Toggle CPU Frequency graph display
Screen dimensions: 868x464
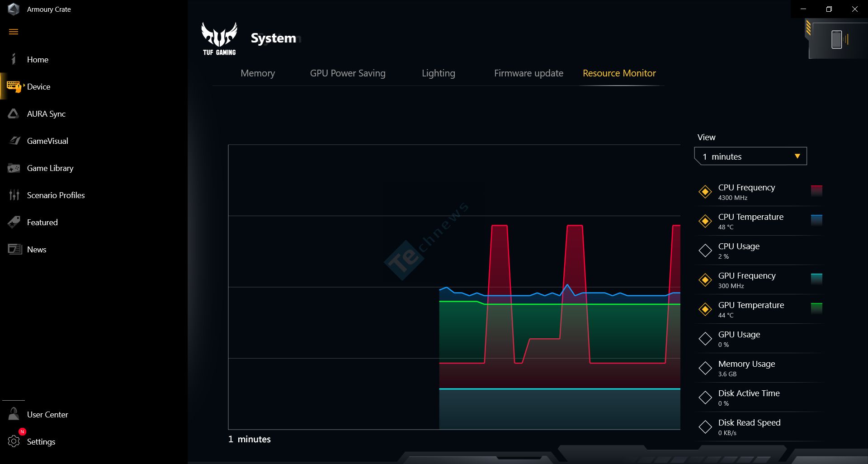pyautogui.click(x=705, y=192)
